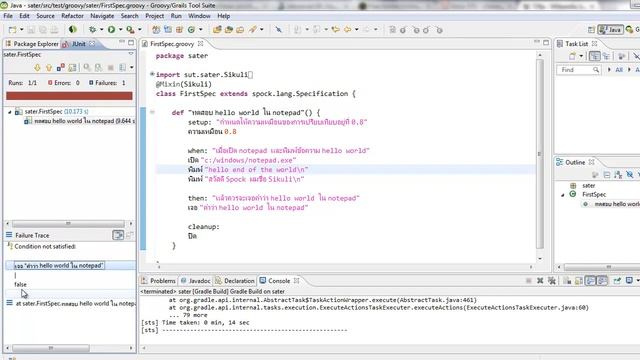Open the New Task dropdown arrow
Screen dimensions: 640x360
581,56
